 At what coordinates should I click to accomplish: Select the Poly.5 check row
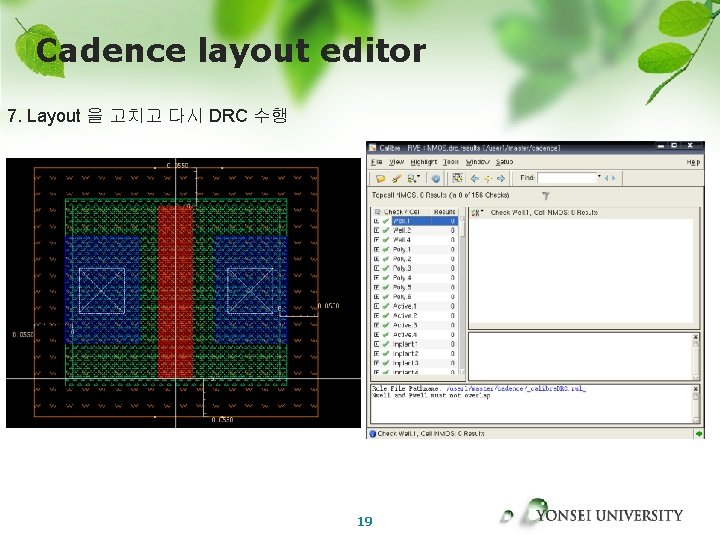click(x=415, y=287)
